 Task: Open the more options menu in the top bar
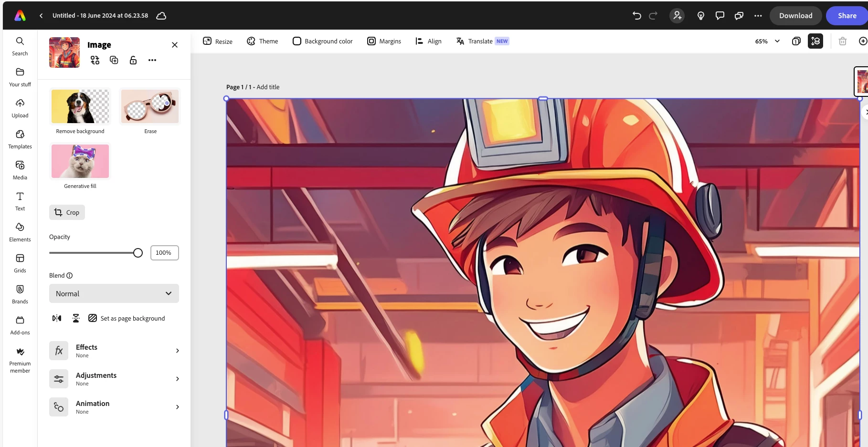(758, 16)
